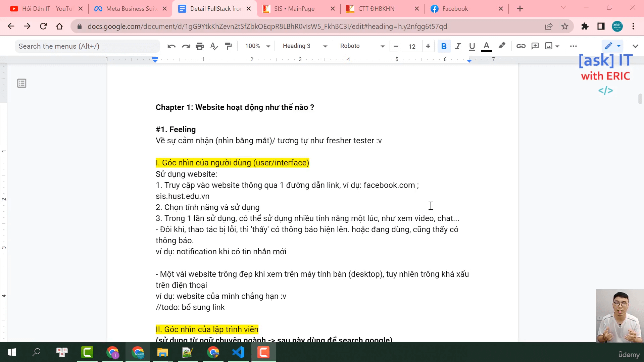This screenshot has height=362, width=644.
Task: Click highlighted 'I. Góc nhìn của người dùng'
Action: (232, 163)
